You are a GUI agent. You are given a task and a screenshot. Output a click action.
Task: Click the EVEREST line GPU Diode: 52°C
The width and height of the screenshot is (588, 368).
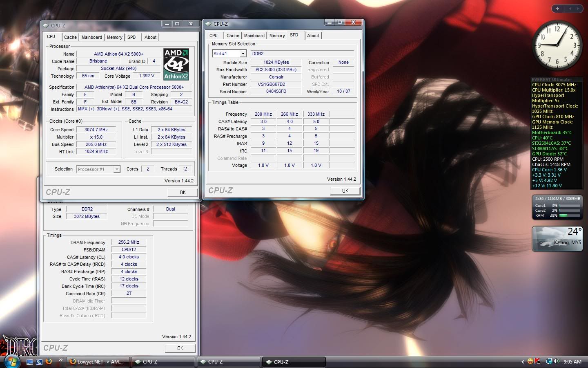(549, 154)
